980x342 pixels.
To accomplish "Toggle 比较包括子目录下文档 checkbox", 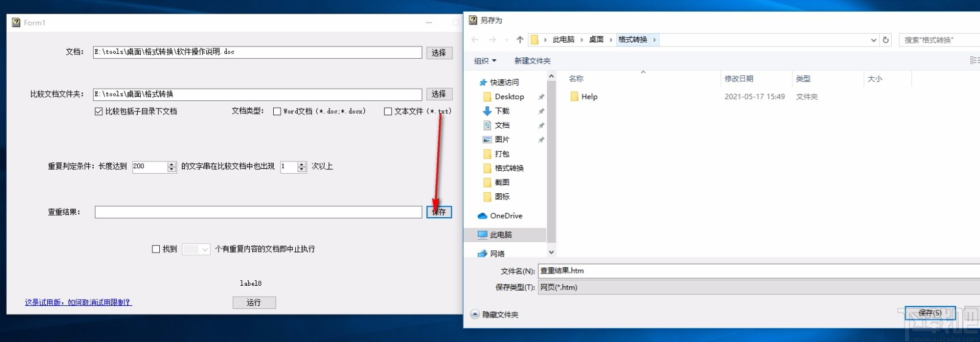I will pos(99,111).
